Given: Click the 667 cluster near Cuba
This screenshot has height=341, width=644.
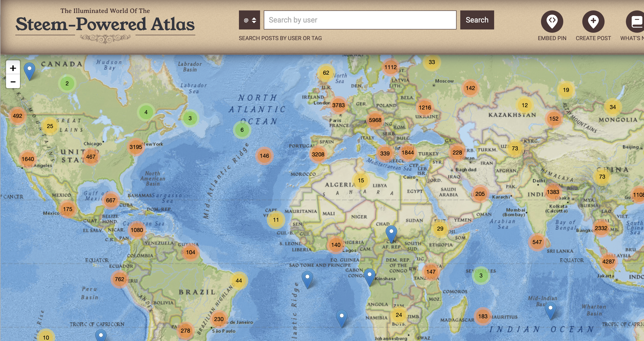Looking at the screenshot, I should click(110, 200).
